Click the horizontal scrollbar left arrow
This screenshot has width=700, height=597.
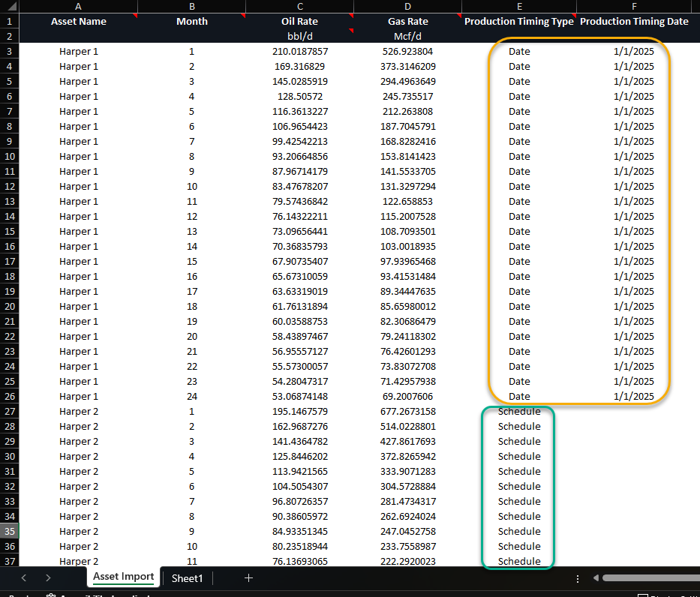tap(596, 578)
